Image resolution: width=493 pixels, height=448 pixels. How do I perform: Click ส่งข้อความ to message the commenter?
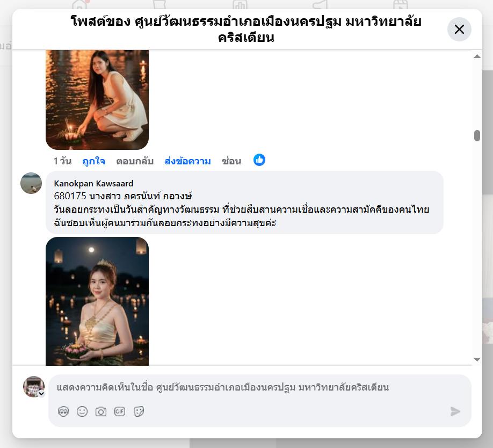tap(188, 161)
